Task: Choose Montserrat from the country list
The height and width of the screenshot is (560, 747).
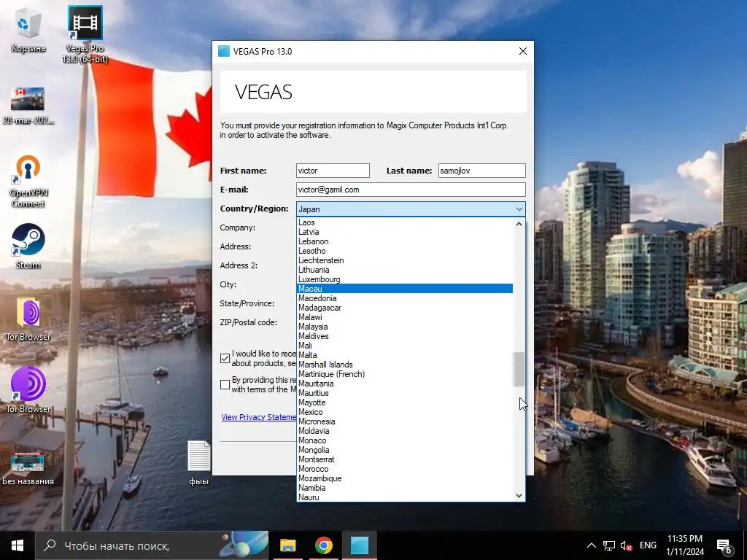Action: pos(404,459)
